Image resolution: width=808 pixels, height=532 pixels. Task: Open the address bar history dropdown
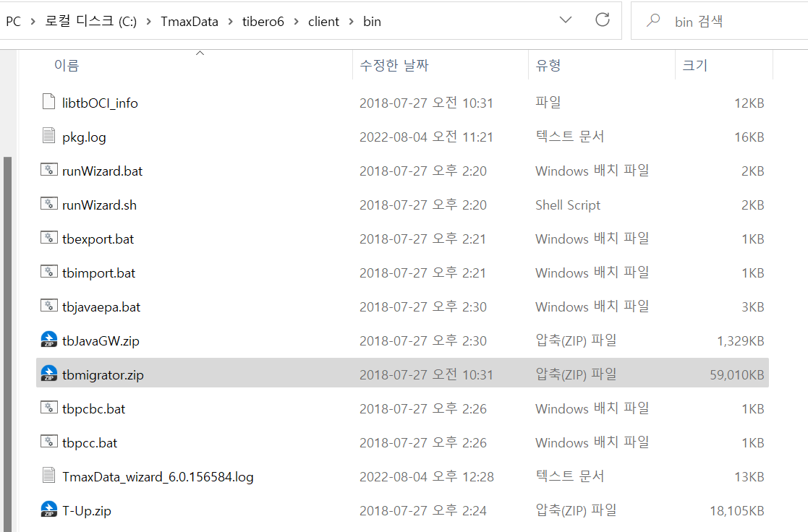tap(566, 20)
